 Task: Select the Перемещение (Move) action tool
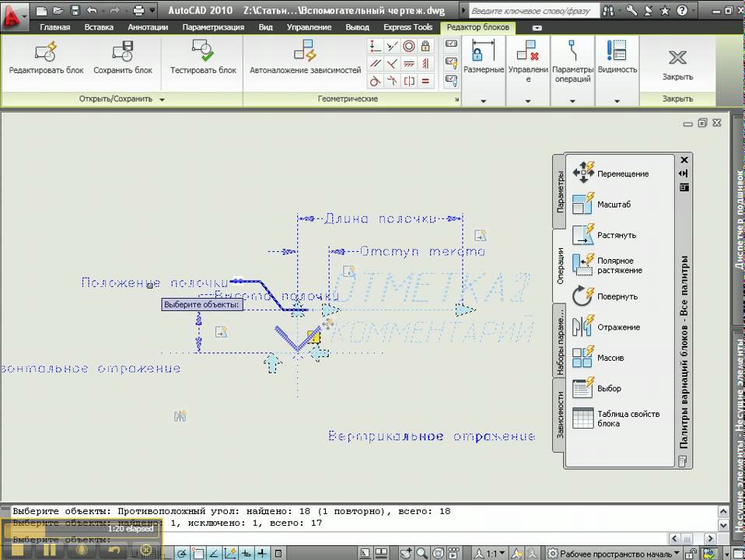(583, 173)
